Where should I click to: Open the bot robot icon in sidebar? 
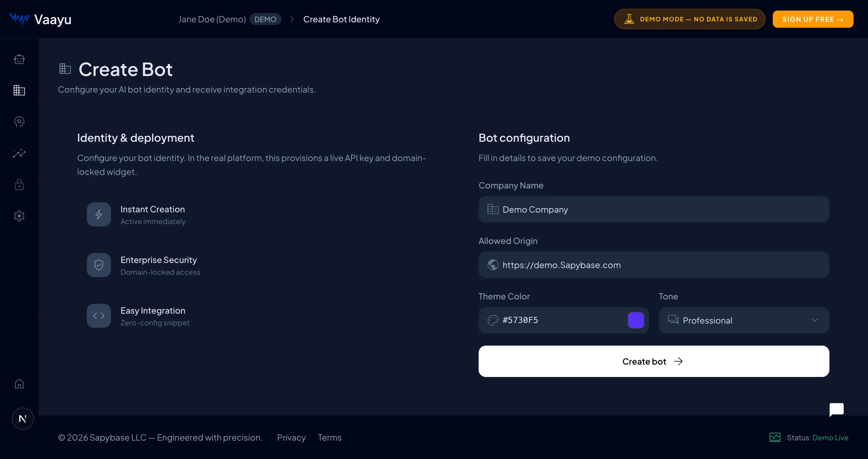19,59
